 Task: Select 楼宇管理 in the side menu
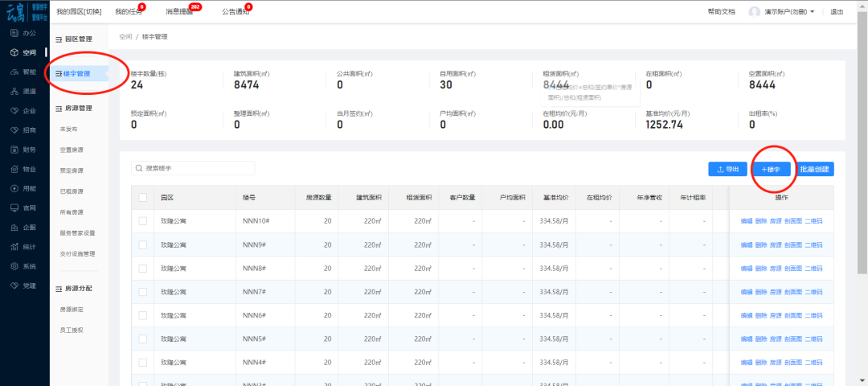pyautogui.click(x=77, y=73)
